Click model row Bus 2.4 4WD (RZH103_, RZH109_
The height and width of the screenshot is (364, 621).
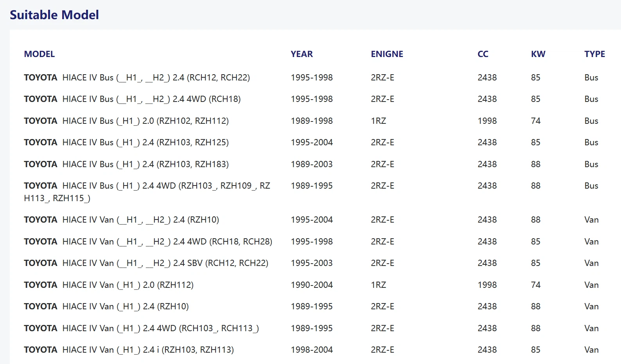[147, 192]
